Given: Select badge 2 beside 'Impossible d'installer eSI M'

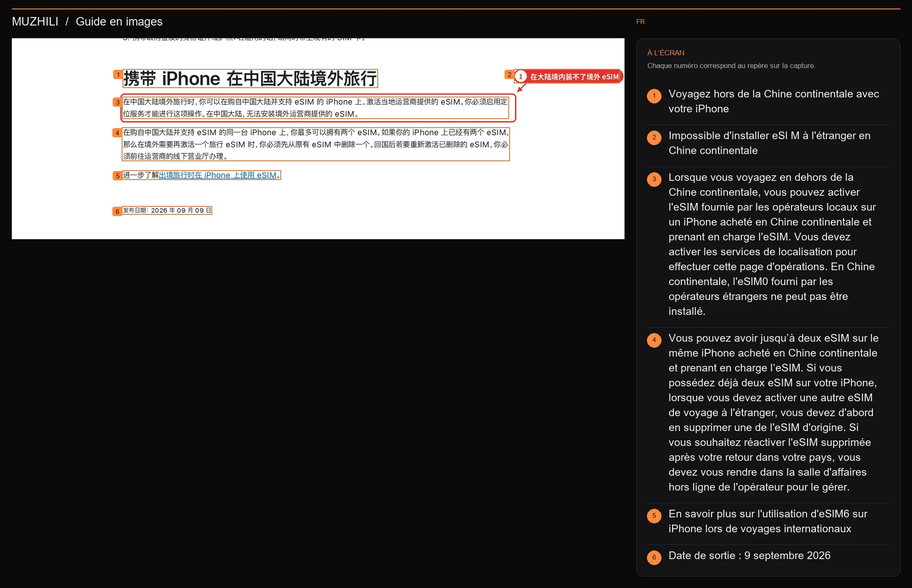Looking at the screenshot, I should [x=654, y=137].
